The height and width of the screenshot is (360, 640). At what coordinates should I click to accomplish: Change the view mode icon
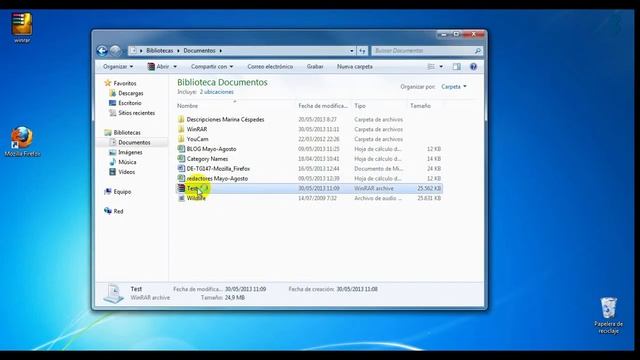coord(431,67)
